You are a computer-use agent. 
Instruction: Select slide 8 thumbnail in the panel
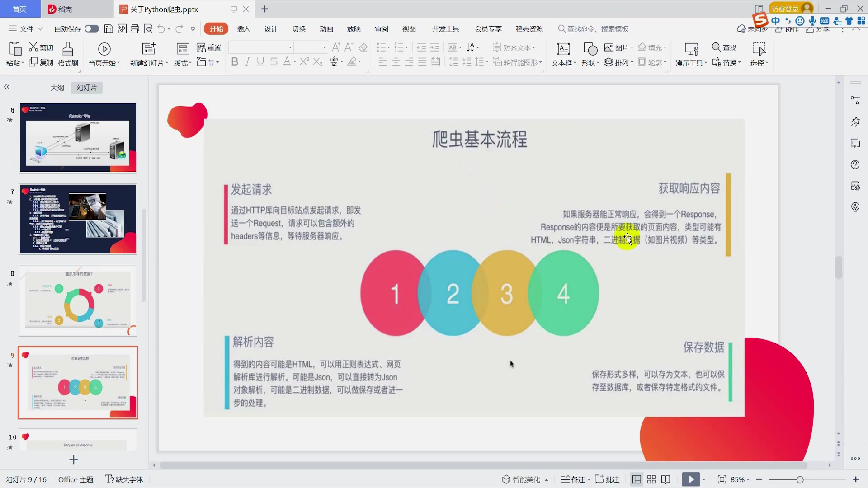[78, 300]
